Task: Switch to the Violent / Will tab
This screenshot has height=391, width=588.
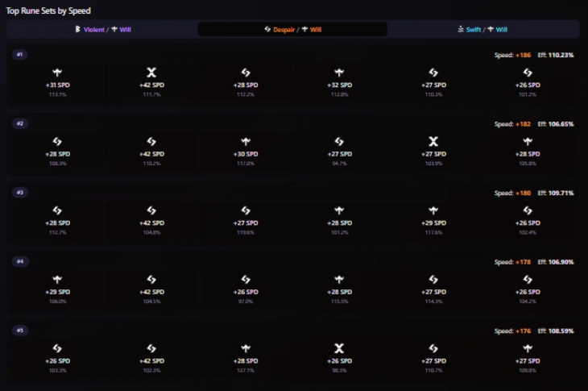Action: tap(102, 29)
